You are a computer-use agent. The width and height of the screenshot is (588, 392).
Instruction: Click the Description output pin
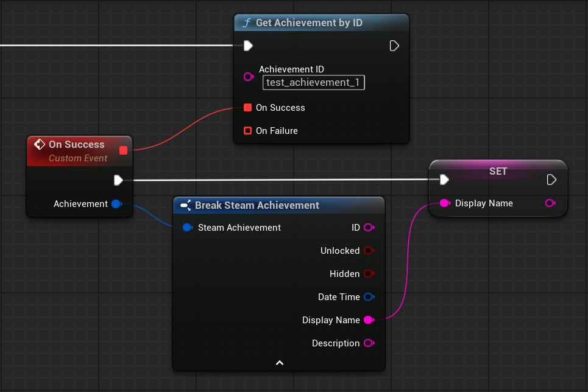tap(369, 343)
